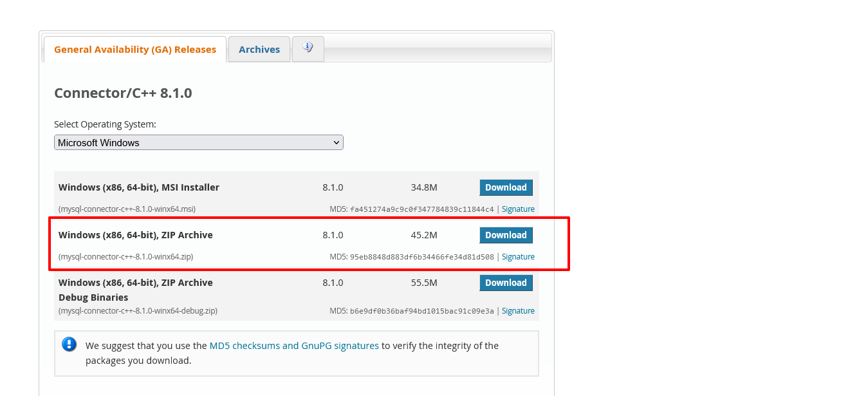Click the Select Operating System label
This screenshot has width=868, height=396.
point(105,124)
